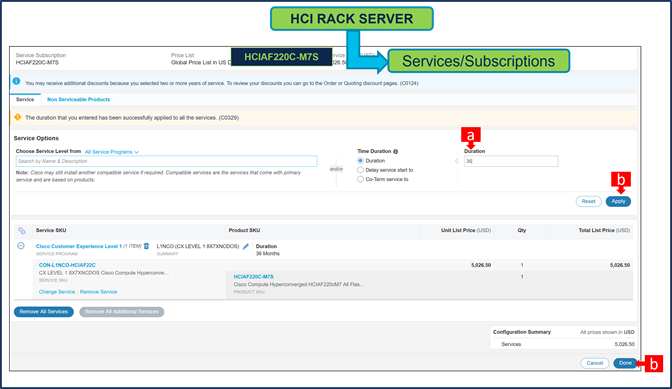Image resolution: width=672 pixels, height=389 pixels.
Task: Click the Total List Price column header
Action: click(x=604, y=230)
